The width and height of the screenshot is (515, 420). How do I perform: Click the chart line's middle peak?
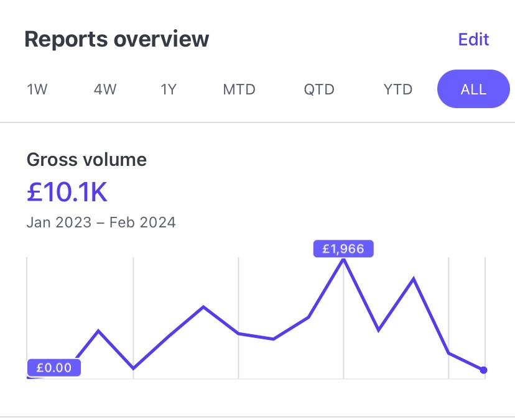point(203,308)
